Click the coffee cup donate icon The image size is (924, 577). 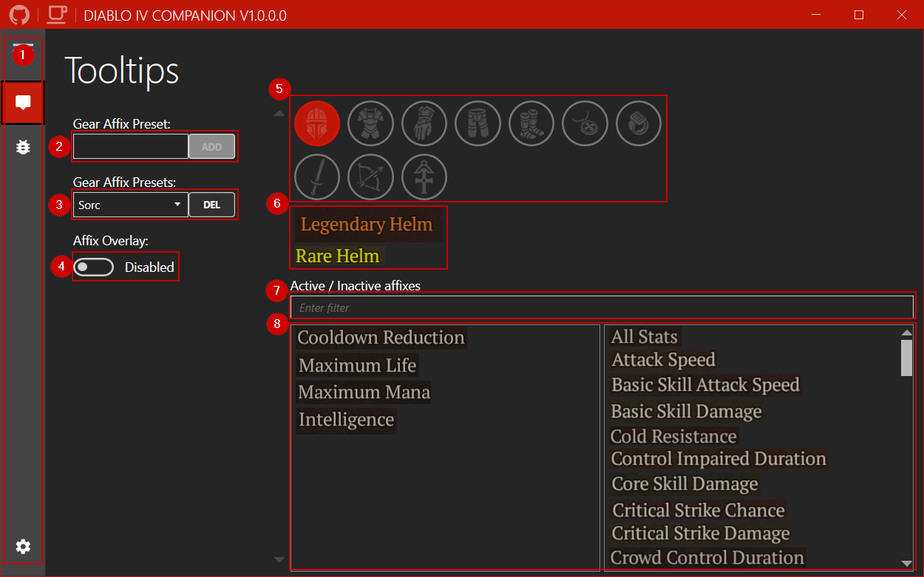57,15
